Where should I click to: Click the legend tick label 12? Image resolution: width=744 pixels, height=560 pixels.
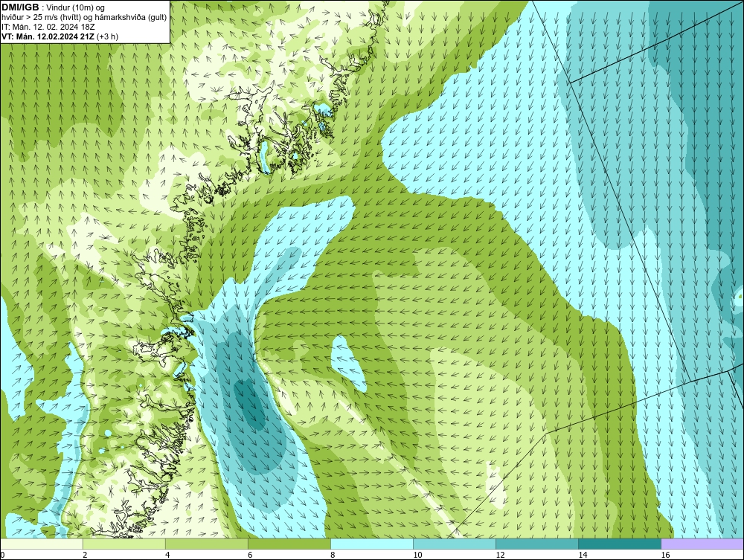(500, 555)
